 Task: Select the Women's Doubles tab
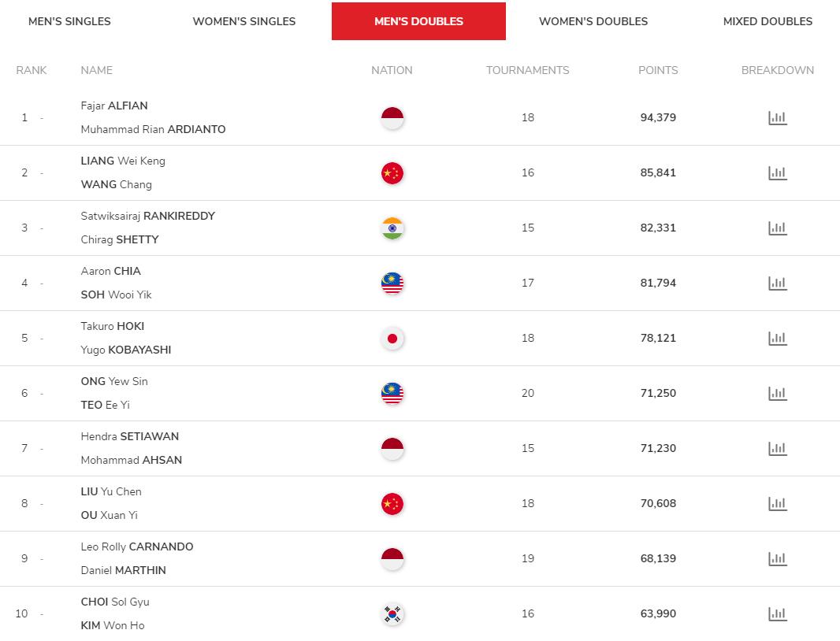coord(593,21)
